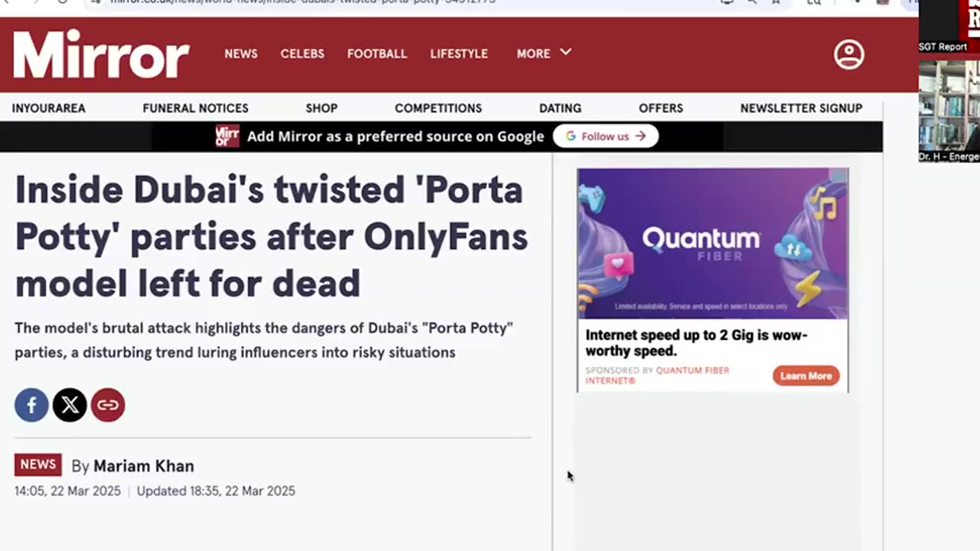The width and height of the screenshot is (980, 551).
Task: Open the NEWS section in top navigation
Action: [240, 54]
